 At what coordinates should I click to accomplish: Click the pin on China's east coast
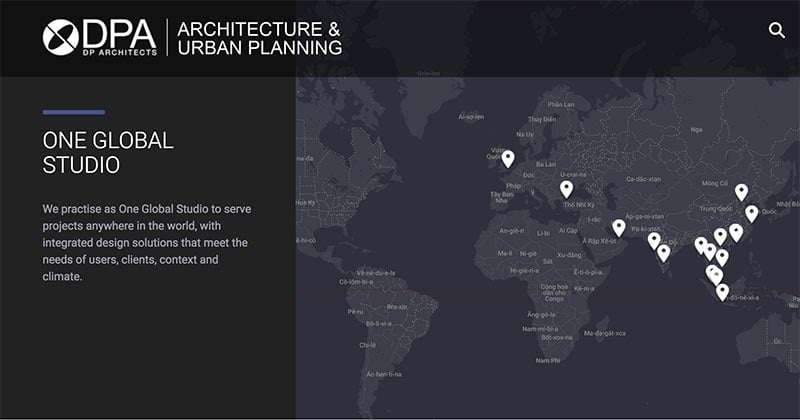(752, 213)
